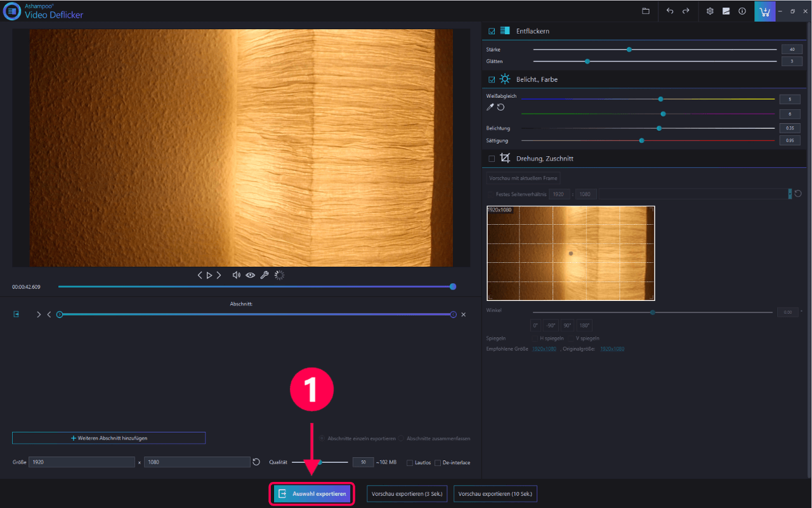Set rotation with the 0° button
Viewport: 812px width, 508px height.
tap(536, 325)
